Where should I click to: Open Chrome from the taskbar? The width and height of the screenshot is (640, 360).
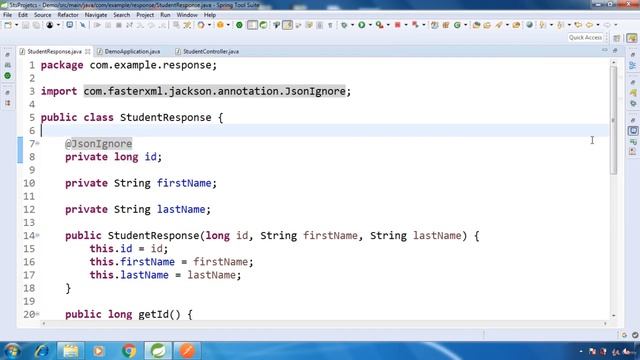point(129,351)
